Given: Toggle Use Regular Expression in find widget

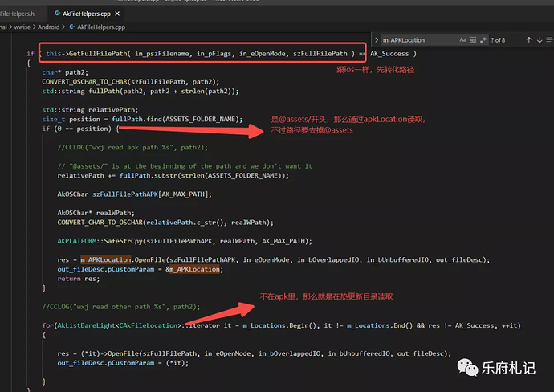Looking at the screenshot, I should [x=483, y=40].
